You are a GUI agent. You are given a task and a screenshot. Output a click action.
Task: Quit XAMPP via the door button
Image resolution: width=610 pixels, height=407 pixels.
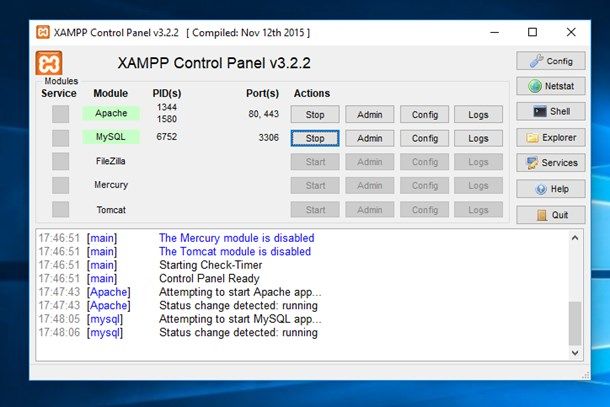(x=550, y=215)
